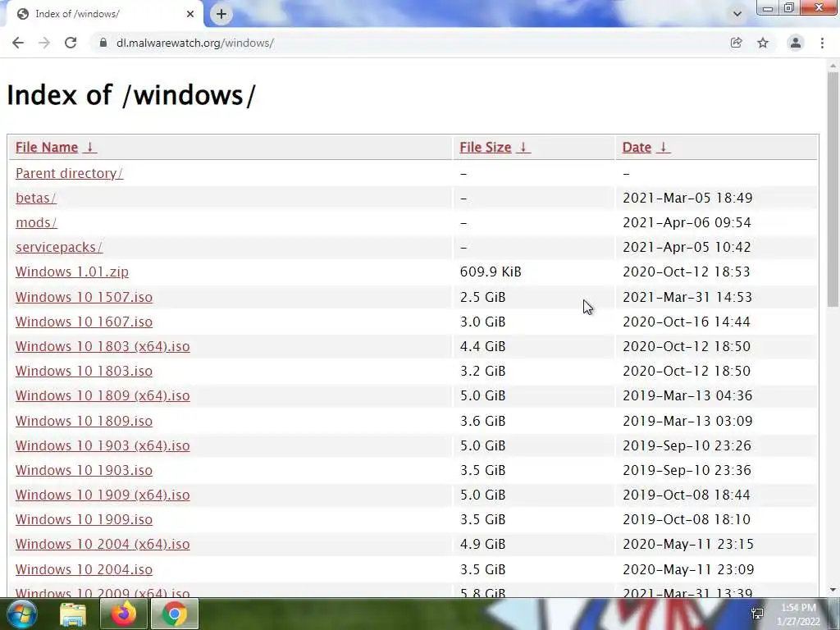The width and height of the screenshot is (840, 630).
Task: Click descending arrow next to File Size
Action: tap(523, 148)
